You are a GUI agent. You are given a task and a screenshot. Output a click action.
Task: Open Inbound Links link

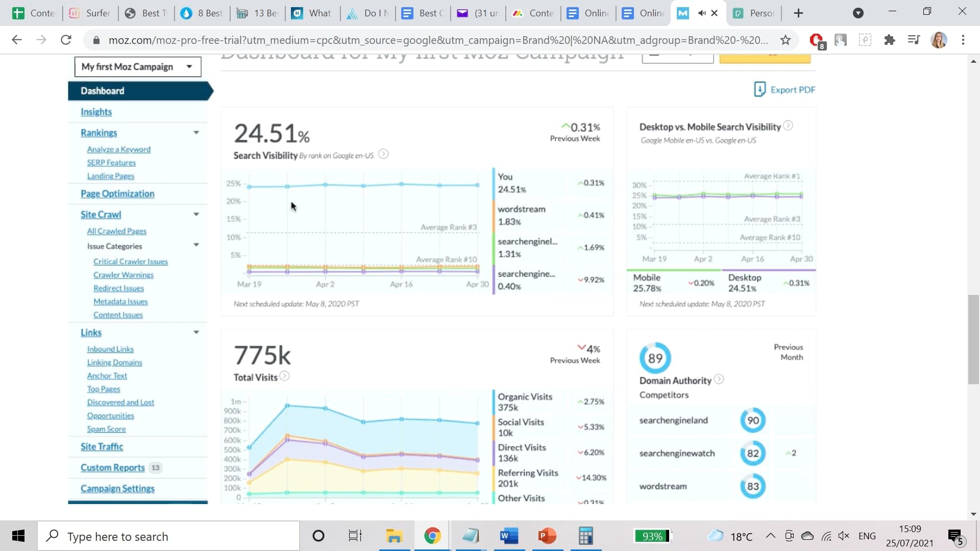pos(110,349)
